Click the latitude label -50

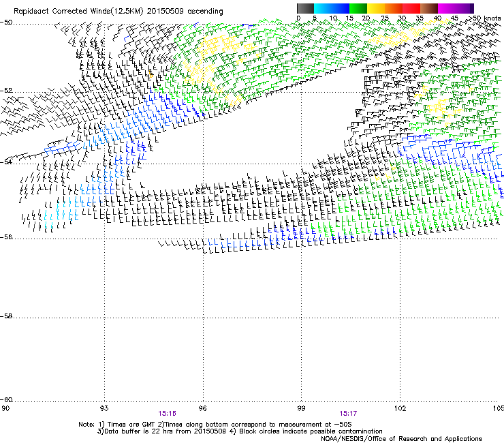[x=6, y=22]
